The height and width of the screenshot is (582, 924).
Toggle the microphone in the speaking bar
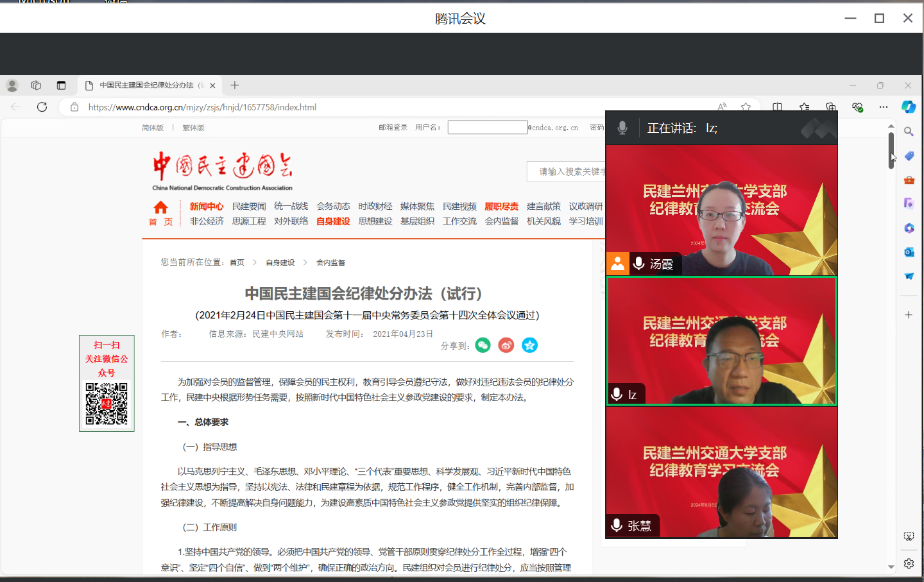(x=622, y=128)
